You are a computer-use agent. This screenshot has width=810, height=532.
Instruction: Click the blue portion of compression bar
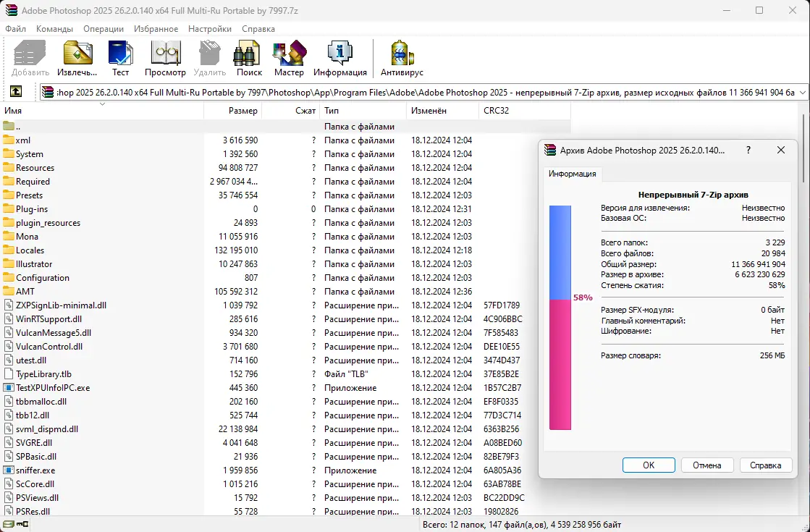pos(560,252)
